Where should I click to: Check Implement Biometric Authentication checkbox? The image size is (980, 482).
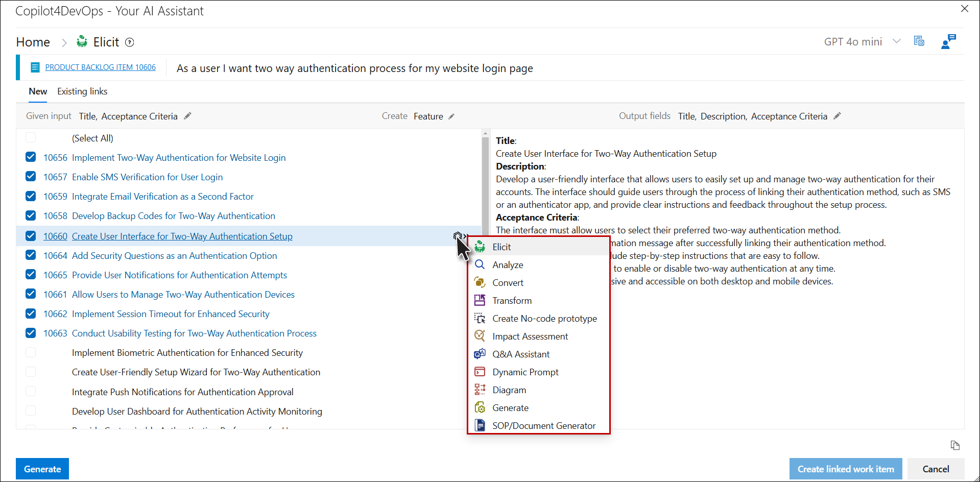click(31, 352)
